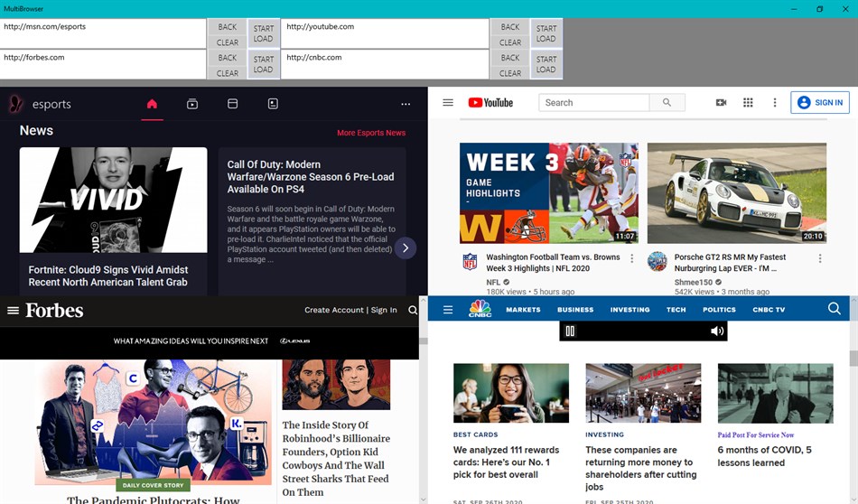858x504 pixels.
Task: Click Start Load for forbes.com pane
Action: click(x=263, y=64)
